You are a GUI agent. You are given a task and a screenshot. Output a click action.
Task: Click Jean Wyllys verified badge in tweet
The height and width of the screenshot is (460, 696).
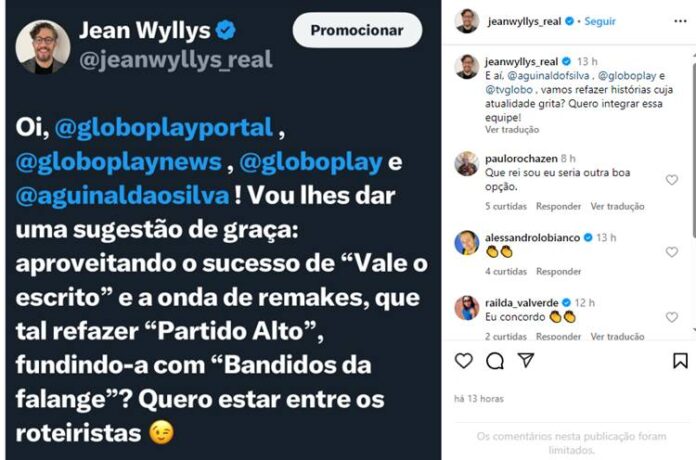(x=225, y=30)
